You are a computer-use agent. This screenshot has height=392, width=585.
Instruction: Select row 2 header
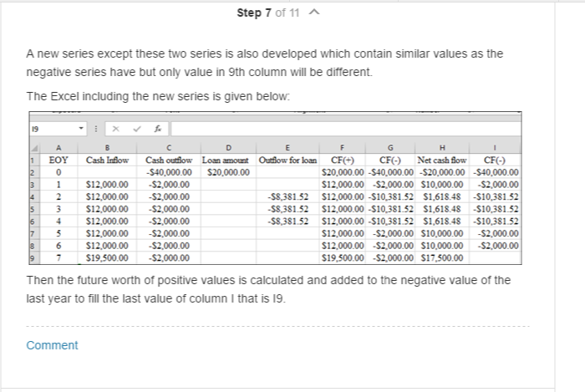pyautogui.click(x=34, y=173)
